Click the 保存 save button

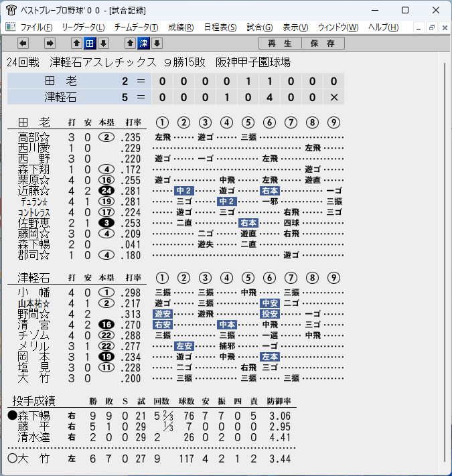click(x=323, y=43)
